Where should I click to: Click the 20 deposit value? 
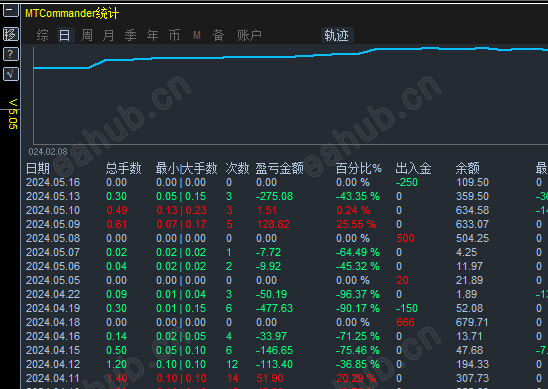click(x=402, y=280)
